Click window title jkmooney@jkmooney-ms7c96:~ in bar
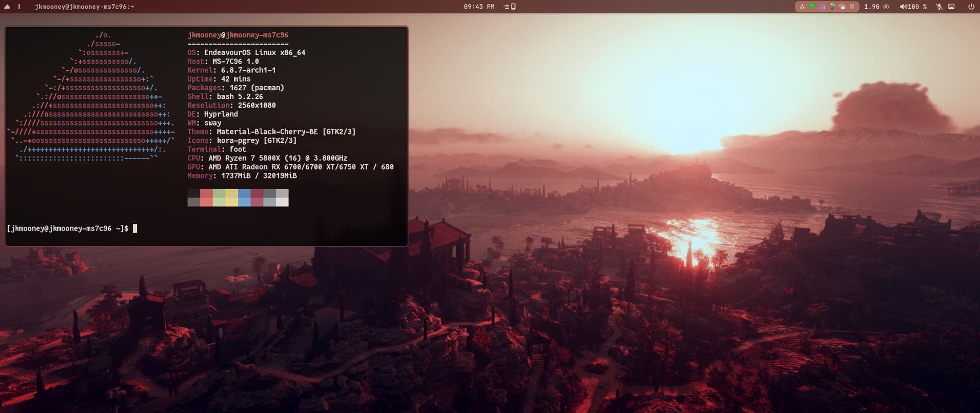Image resolution: width=980 pixels, height=413 pixels. point(84,7)
